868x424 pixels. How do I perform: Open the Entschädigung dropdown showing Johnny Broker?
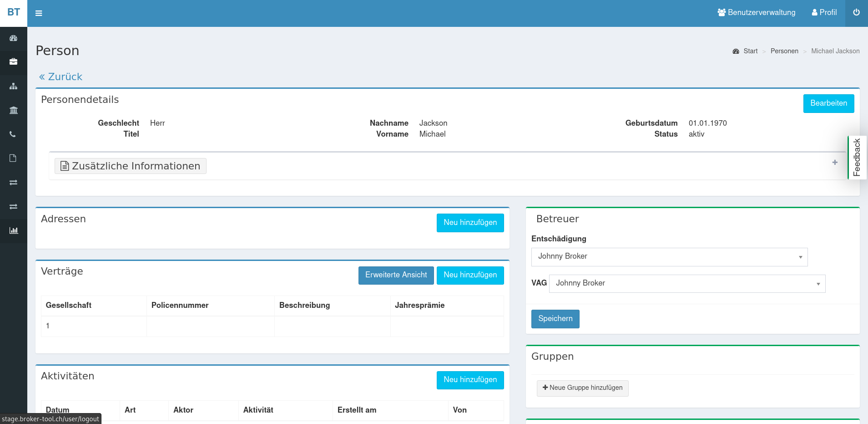[669, 256]
